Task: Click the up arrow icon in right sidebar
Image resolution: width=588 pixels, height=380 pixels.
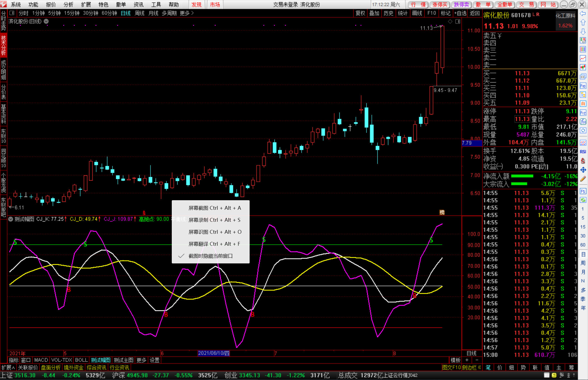Action: (583, 22)
